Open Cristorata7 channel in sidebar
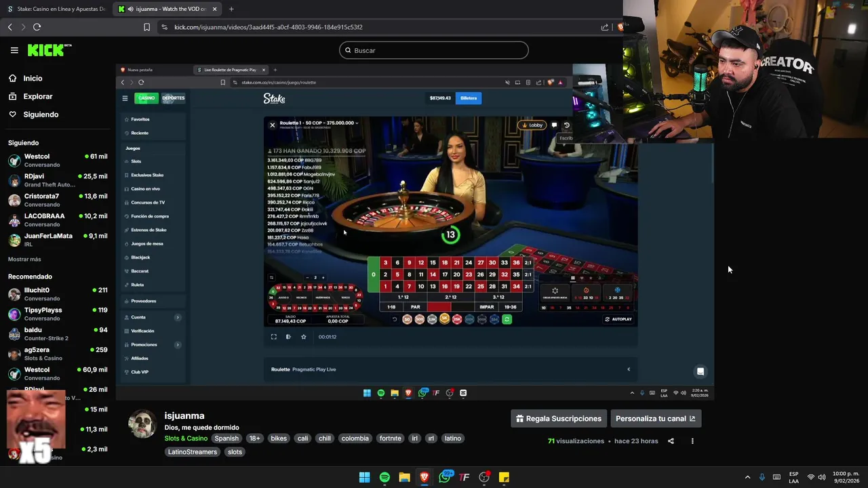 pyautogui.click(x=58, y=200)
